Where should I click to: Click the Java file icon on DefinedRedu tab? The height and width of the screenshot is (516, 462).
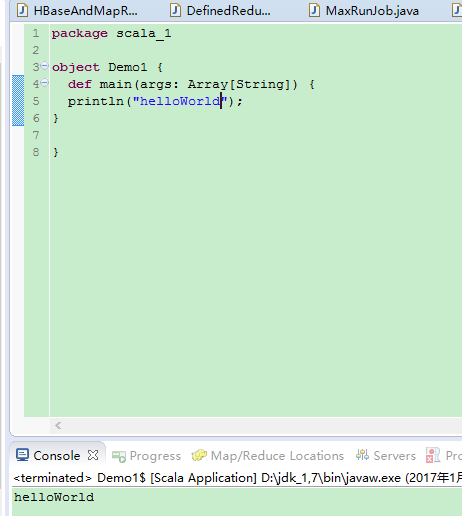(x=175, y=10)
